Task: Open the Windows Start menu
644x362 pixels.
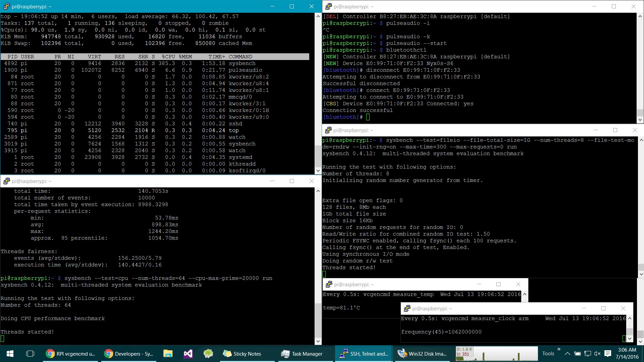Action: click(x=10, y=354)
